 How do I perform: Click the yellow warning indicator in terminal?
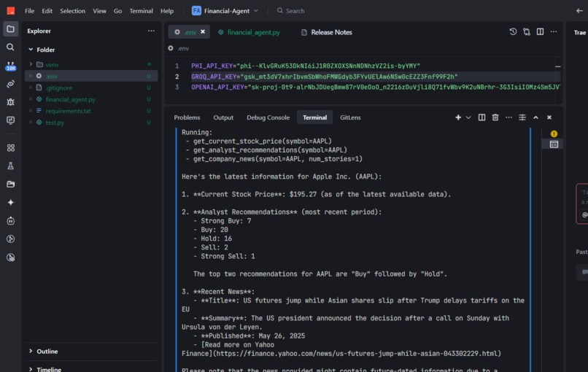pyautogui.click(x=554, y=134)
